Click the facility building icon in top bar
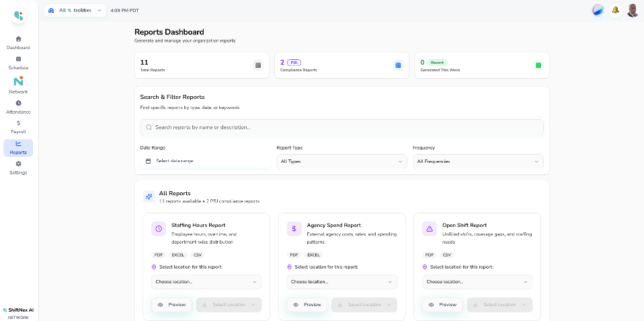 (x=51, y=10)
